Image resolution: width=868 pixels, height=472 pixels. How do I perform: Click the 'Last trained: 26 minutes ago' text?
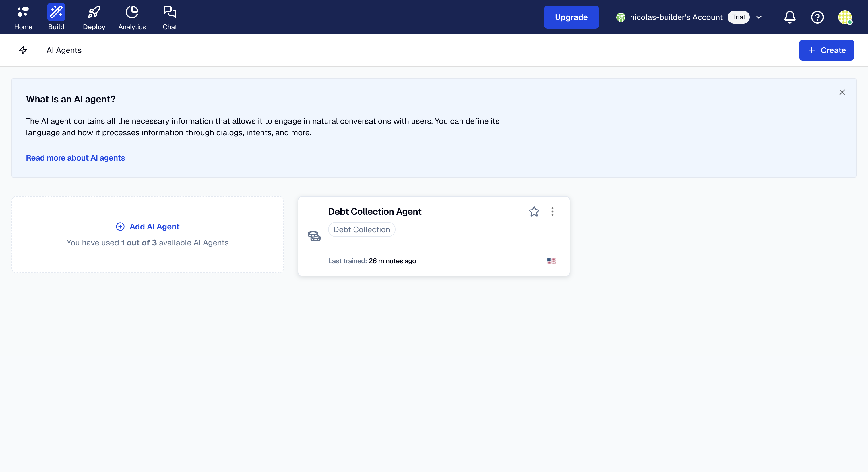pyautogui.click(x=372, y=261)
